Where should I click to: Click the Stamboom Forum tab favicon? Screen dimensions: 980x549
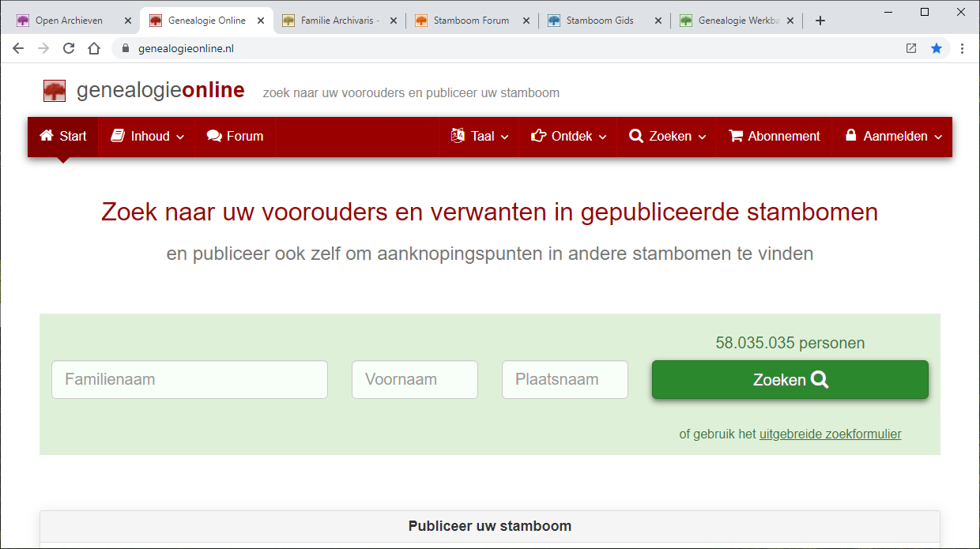(x=421, y=21)
